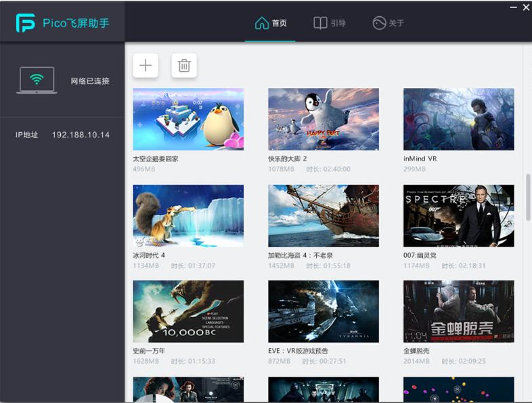The width and height of the screenshot is (532, 403).
Task: Click the 299MB file size
Action: click(414, 169)
